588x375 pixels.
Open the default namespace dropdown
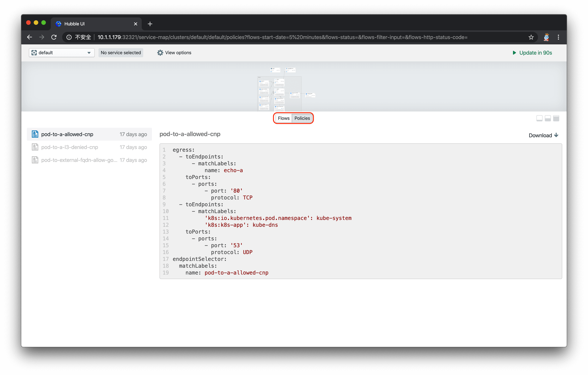pos(62,53)
